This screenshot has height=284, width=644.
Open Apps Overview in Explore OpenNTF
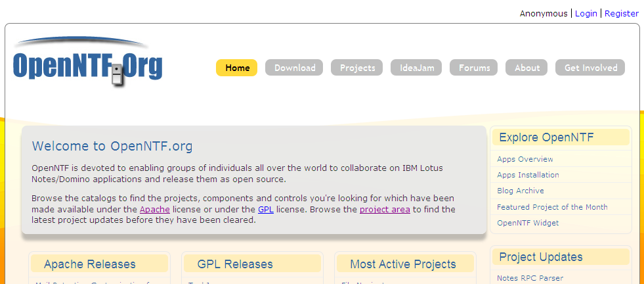pyautogui.click(x=525, y=159)
